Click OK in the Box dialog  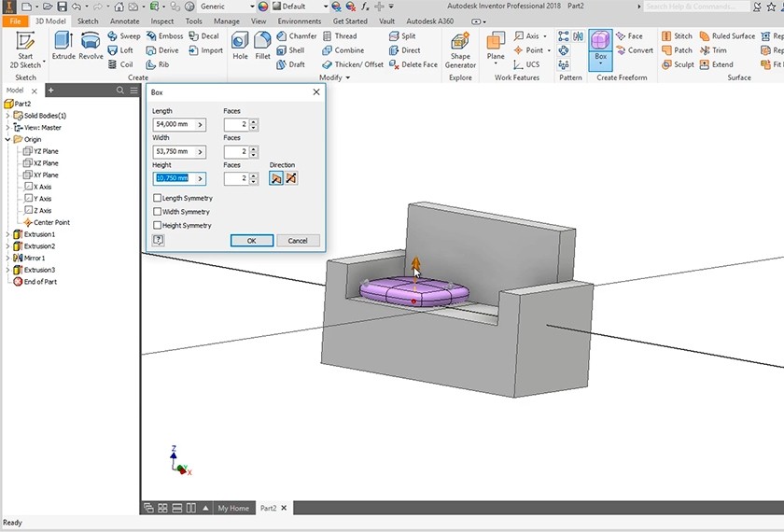pos(251,240)
